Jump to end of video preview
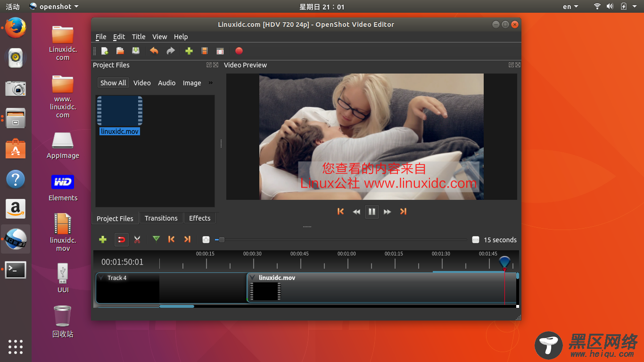The height and width of the screenshot is (362, 644). click(403, 212)
